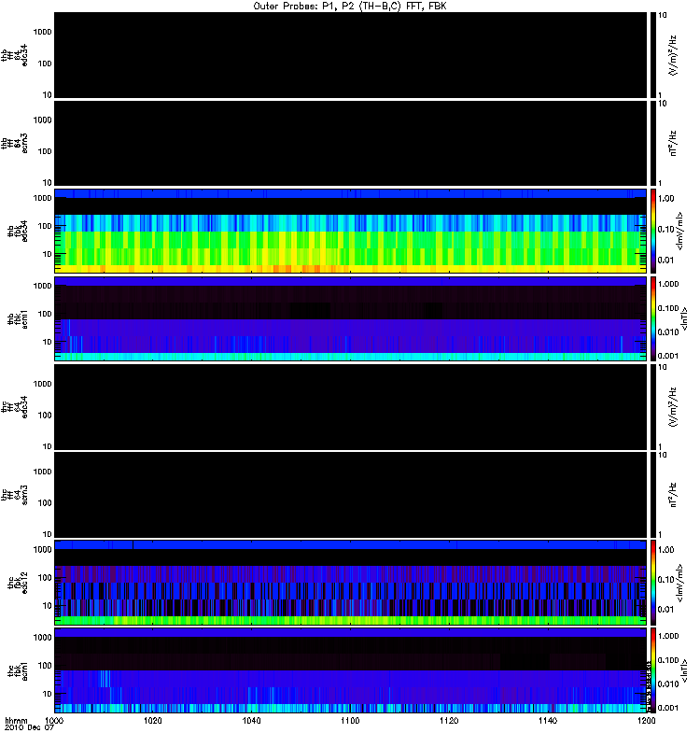The height and width of the screenshot is (747, 700).
Task: Click '0.10' on thb fbk edc34 color scale
Action: (666, 229)
